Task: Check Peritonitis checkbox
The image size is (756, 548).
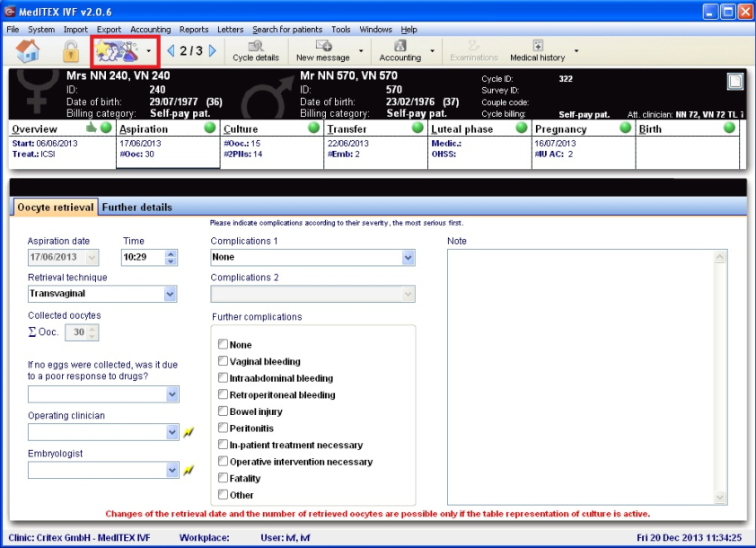Action: click(x=223, y=428)
